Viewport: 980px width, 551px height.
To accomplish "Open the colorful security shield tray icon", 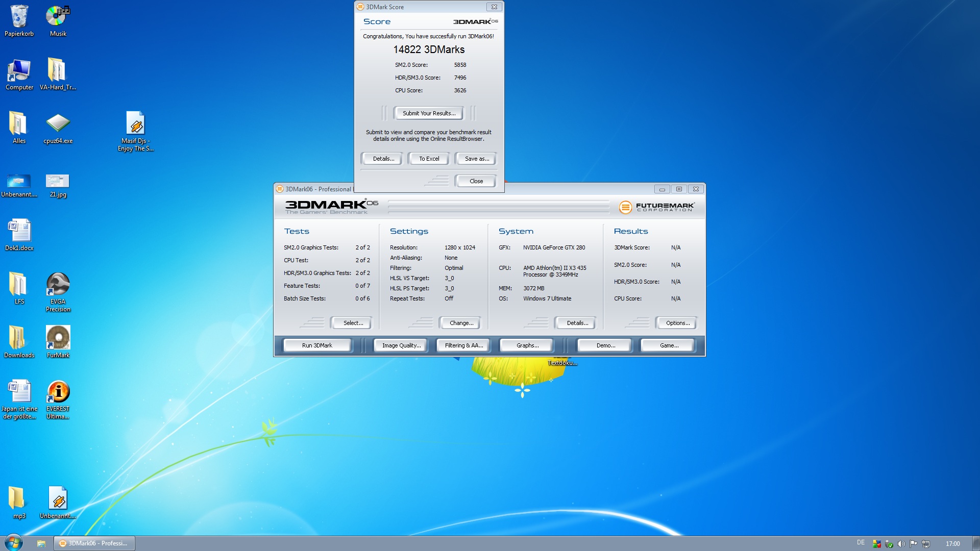I will pyautogui.click(x=876, y=544).
